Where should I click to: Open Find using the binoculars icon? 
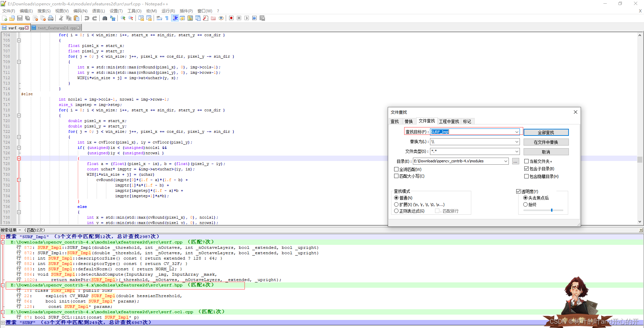(x=105, y=18)
